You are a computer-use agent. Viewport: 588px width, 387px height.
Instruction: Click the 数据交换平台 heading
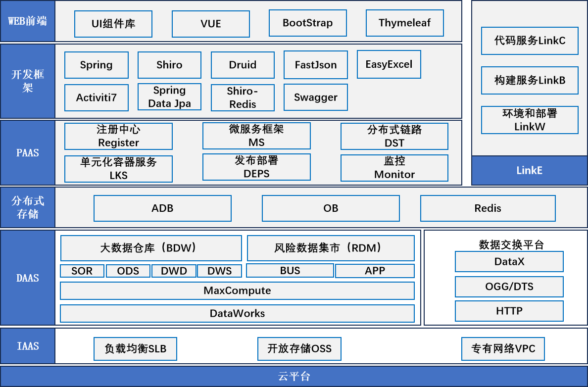tap(511, 244)
